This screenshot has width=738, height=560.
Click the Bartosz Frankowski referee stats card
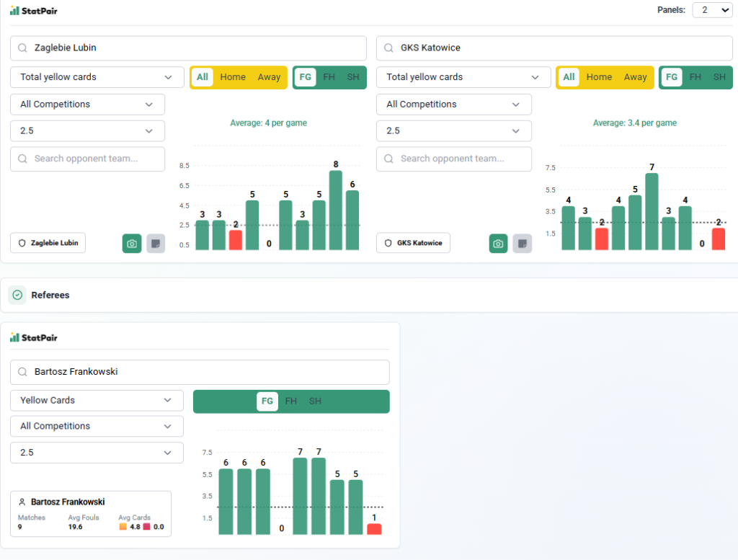(91, 514)
